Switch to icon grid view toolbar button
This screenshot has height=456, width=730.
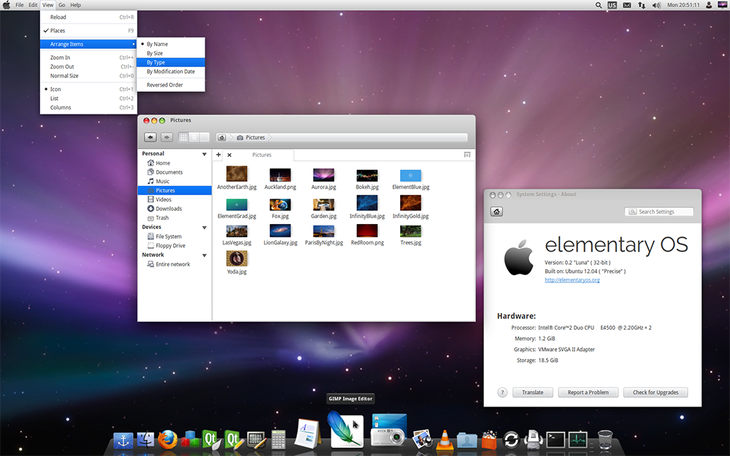(x=183, y=137)
